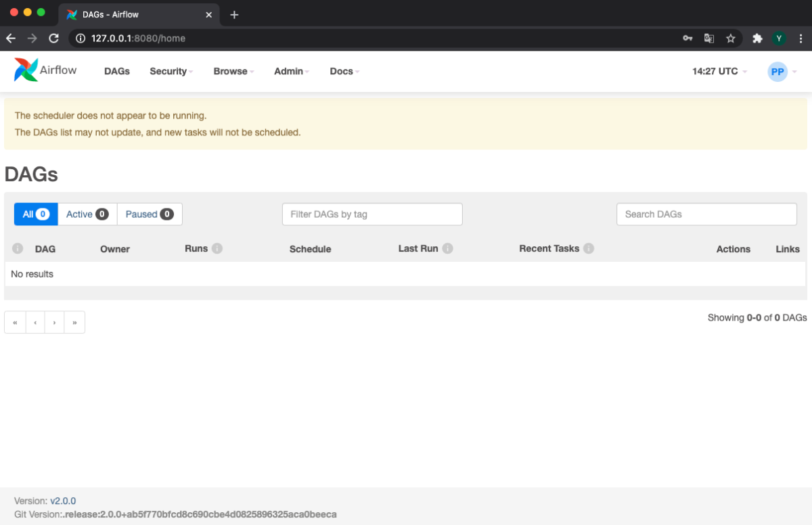The height and width of the screenshot is (525, 812).
Task: Click info icon left of DAG column
Action: [x=18, y=248]
